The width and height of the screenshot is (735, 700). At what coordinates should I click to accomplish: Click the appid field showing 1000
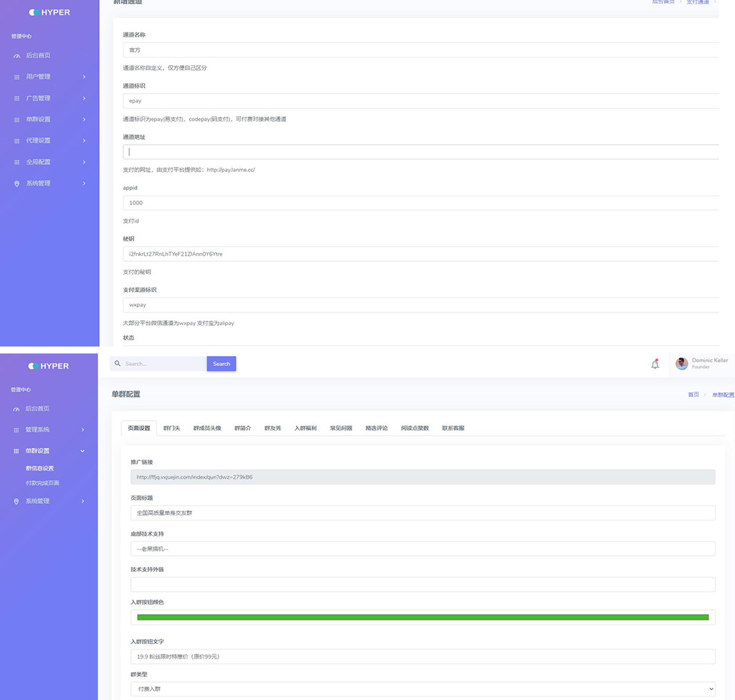421,203
